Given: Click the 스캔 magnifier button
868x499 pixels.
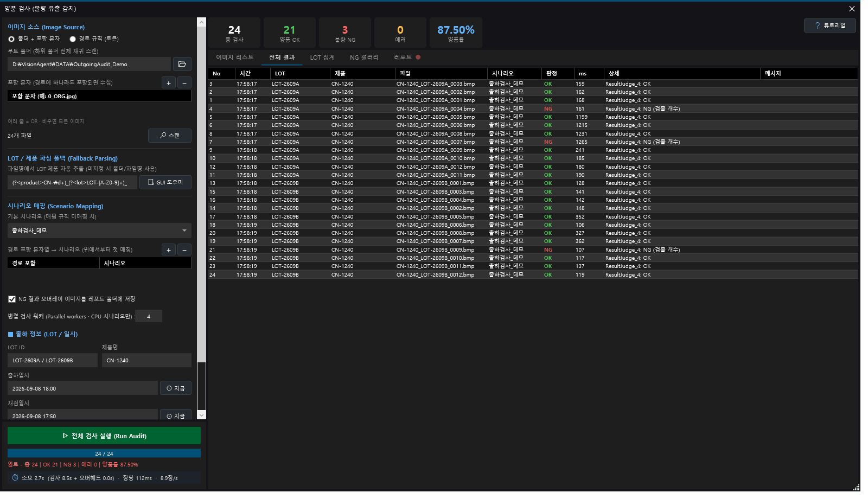Looking at the screenshot, I should click(170, 136).
